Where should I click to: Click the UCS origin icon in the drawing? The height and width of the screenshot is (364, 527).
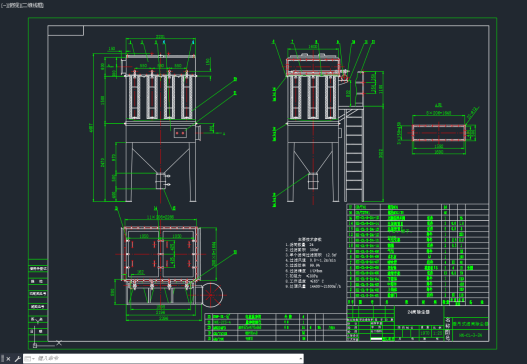click(35, 345)
